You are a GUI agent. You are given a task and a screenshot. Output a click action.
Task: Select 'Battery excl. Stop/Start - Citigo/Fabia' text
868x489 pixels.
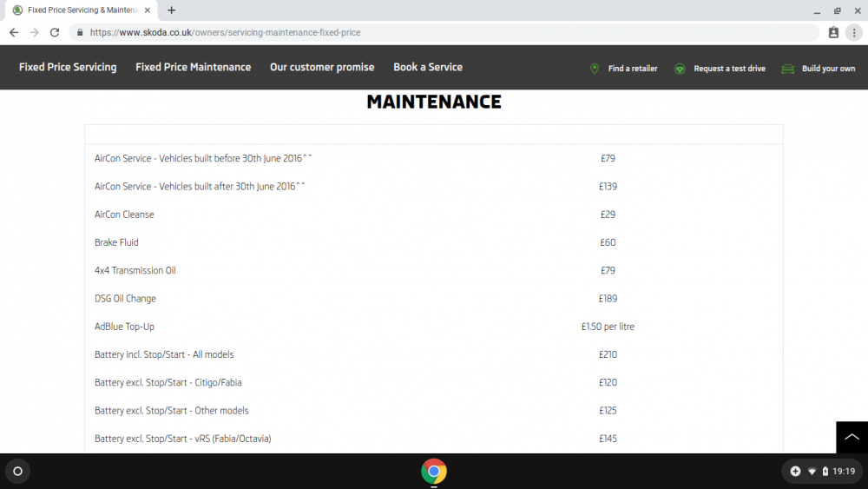pyautogui.click(x=168, y=383)
